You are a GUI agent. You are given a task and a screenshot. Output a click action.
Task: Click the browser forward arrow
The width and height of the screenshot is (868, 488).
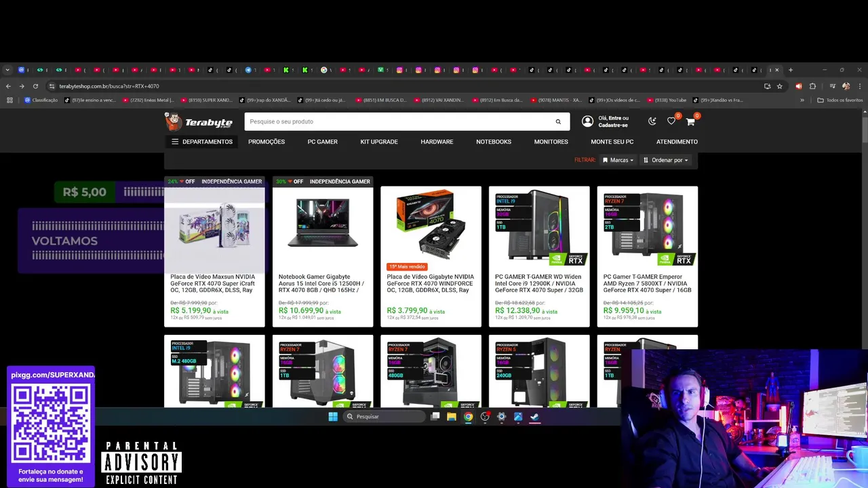[22, 86]
